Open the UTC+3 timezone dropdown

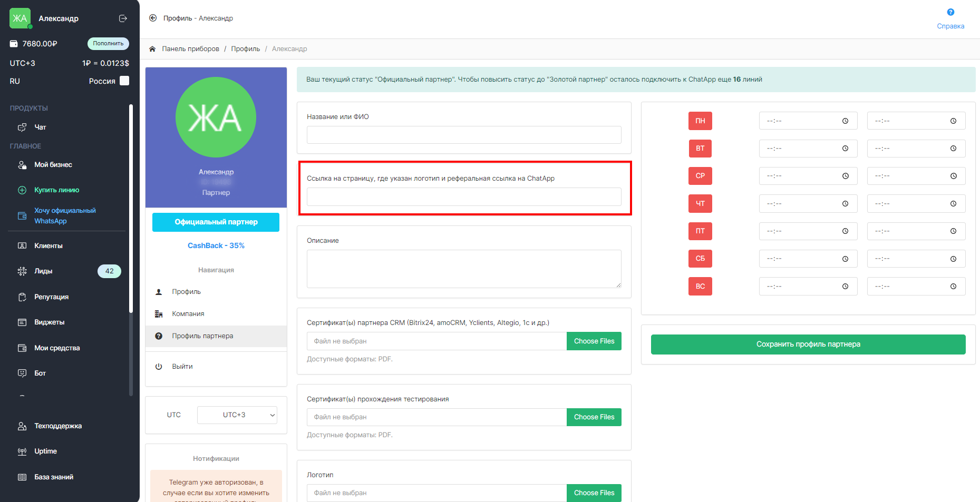237,415
